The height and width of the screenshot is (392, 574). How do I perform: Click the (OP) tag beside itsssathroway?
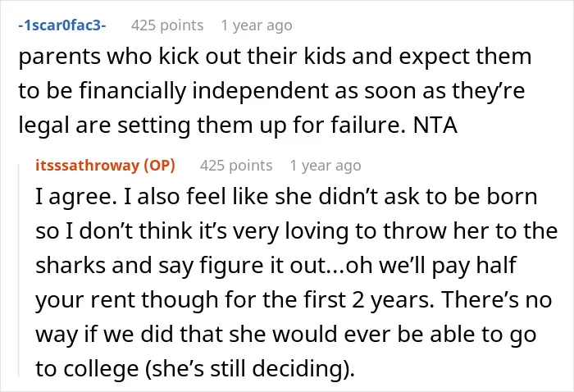click(159, 166)
